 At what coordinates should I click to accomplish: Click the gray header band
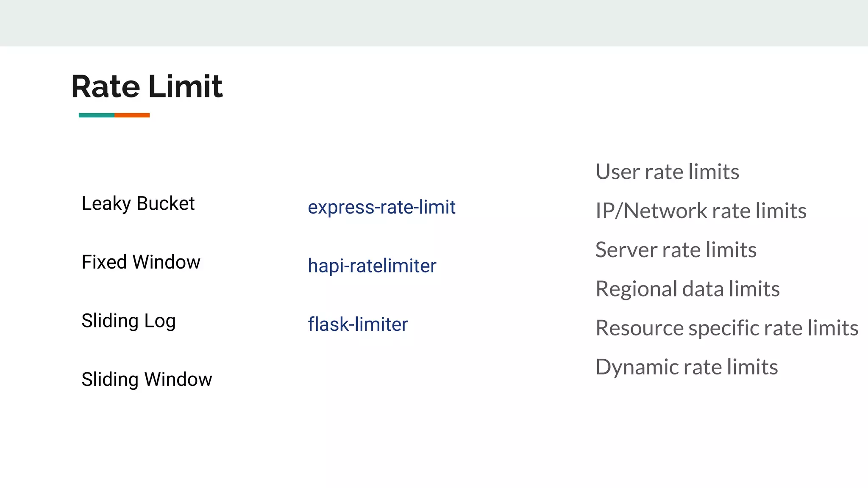pos(434,23)
